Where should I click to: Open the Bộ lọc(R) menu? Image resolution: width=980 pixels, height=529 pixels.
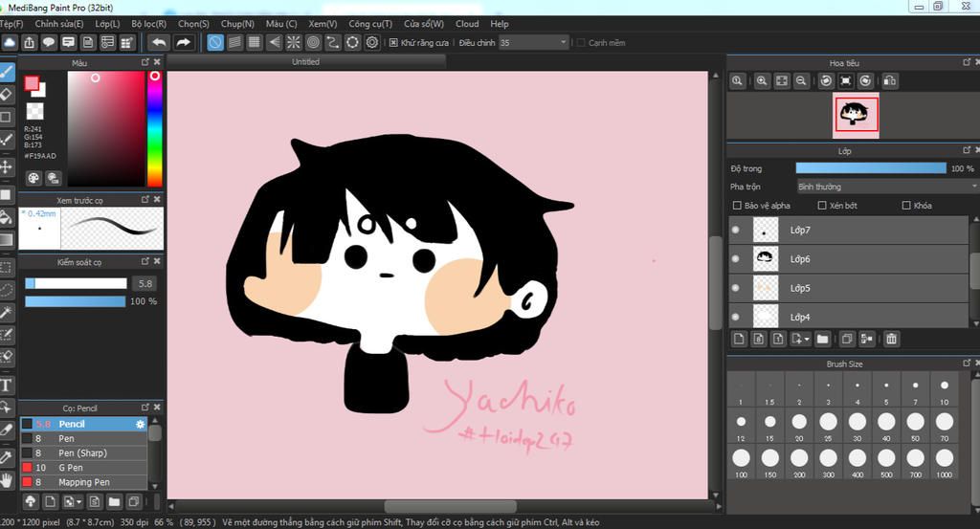point(148,24)
